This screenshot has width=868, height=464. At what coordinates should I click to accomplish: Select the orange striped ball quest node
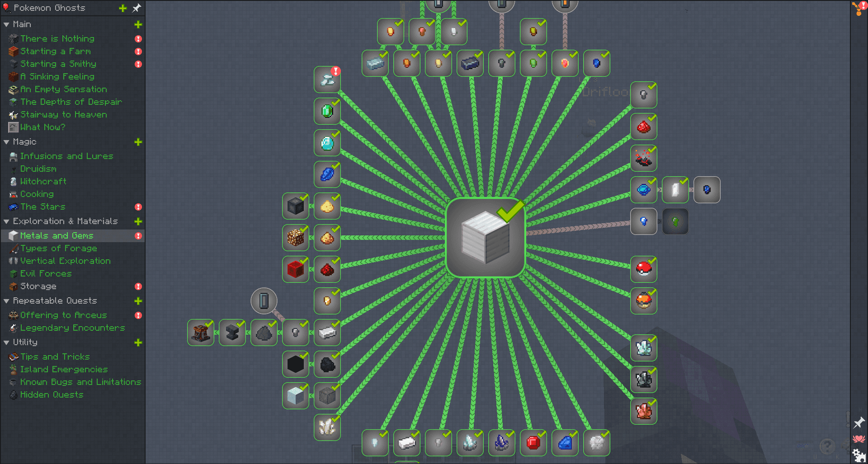pyautogui.click(x=644, y=301)
